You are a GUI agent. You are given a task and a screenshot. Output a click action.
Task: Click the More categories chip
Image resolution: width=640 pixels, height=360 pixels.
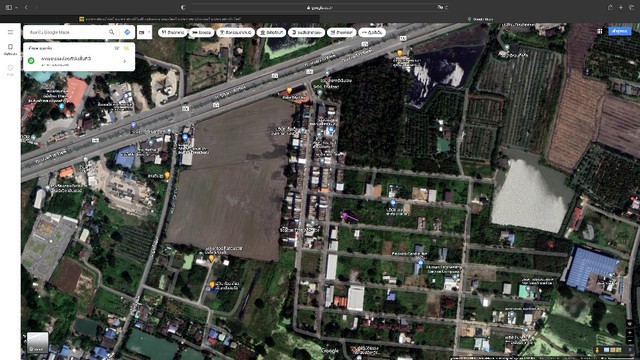(x=372, y=32)
